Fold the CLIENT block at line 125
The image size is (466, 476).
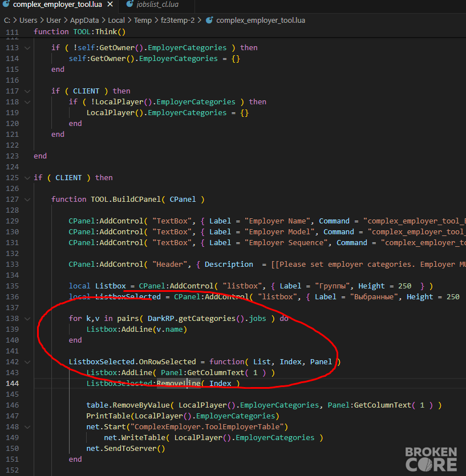pos(27,178)
